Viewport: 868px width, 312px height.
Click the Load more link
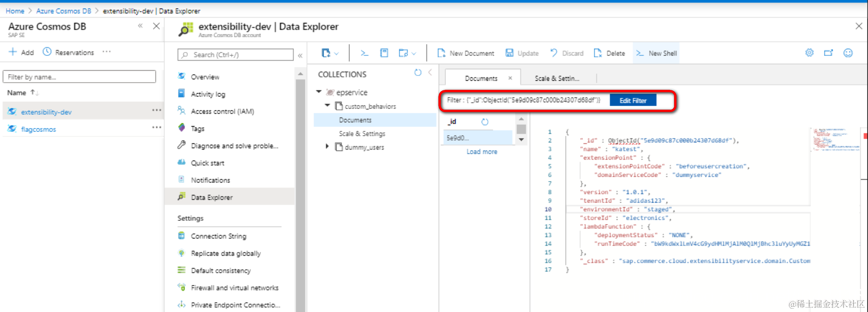(482, 151)
